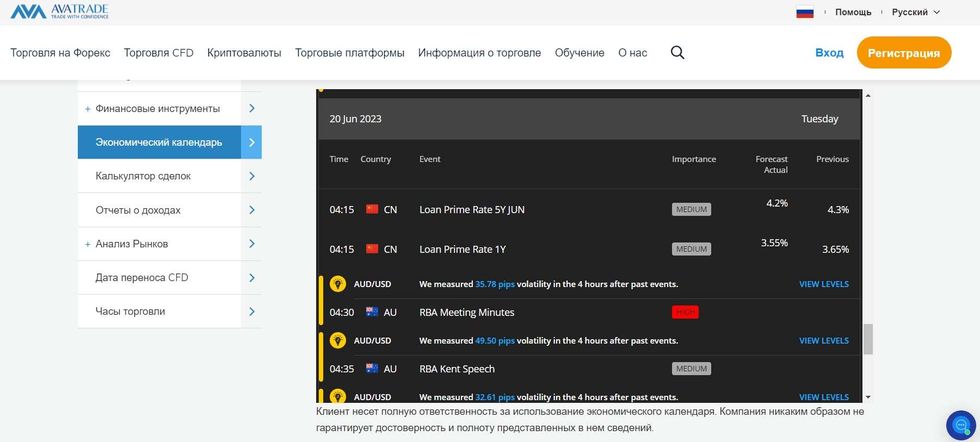Click the Вход login link
This screenshot has height=442, width=980.
pyautogui.click(x=829, y=53)
